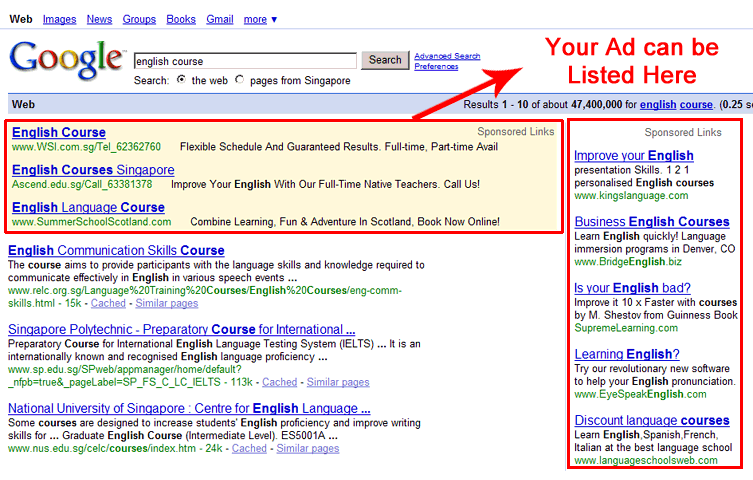Open sponsored 'English Course' WSI ad
This screenshot has width=753, height=480.
59,132
